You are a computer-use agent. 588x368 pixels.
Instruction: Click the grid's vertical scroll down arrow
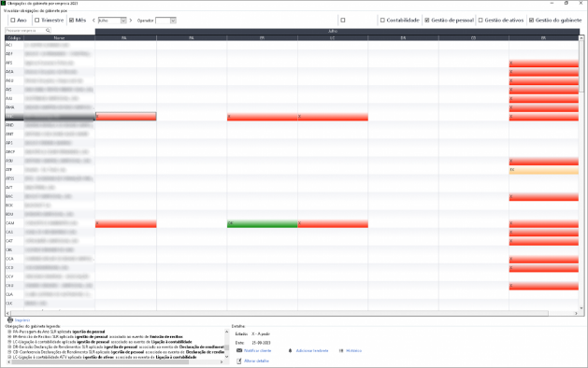point(581,308)
